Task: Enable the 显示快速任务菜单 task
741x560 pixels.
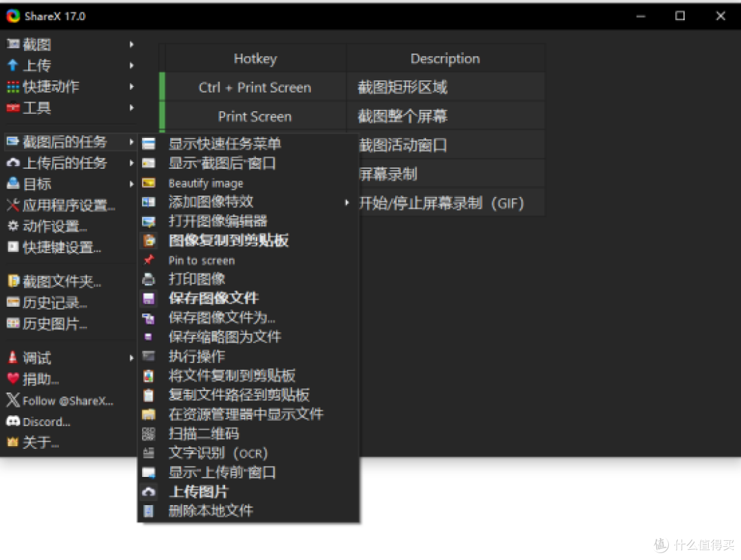Action: pyautogui.click(x=250, y=143)
